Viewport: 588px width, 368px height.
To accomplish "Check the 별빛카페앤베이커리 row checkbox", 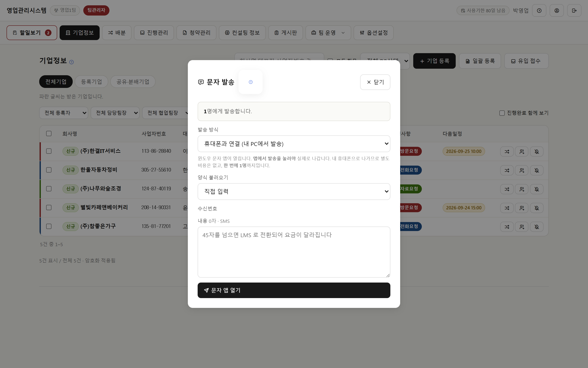I will click(49, 207).
